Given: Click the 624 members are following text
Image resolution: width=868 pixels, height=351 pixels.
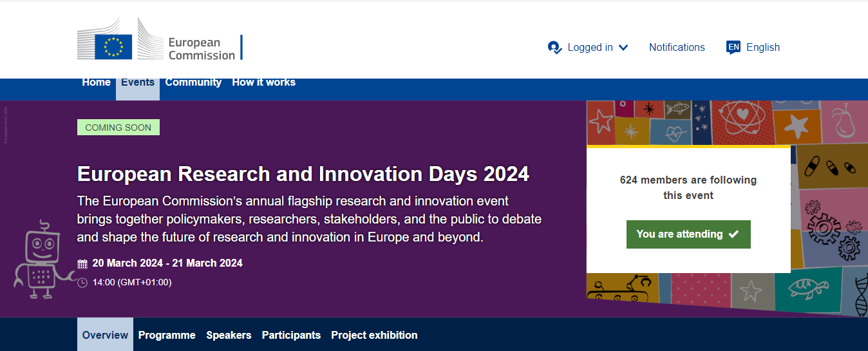Looking at the screenshot, I should click(688, 187).
